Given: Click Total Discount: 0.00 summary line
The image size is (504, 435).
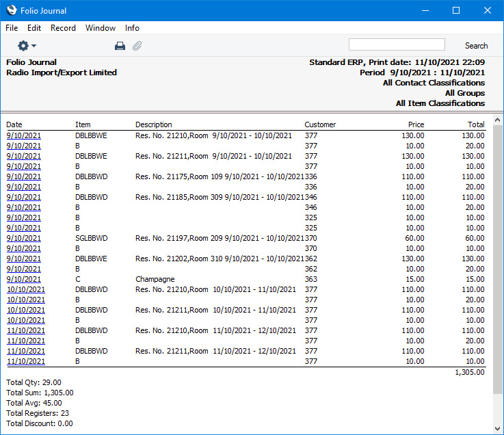Looking at the screenshot, I should pyautogui.click(x=40, y=424).
